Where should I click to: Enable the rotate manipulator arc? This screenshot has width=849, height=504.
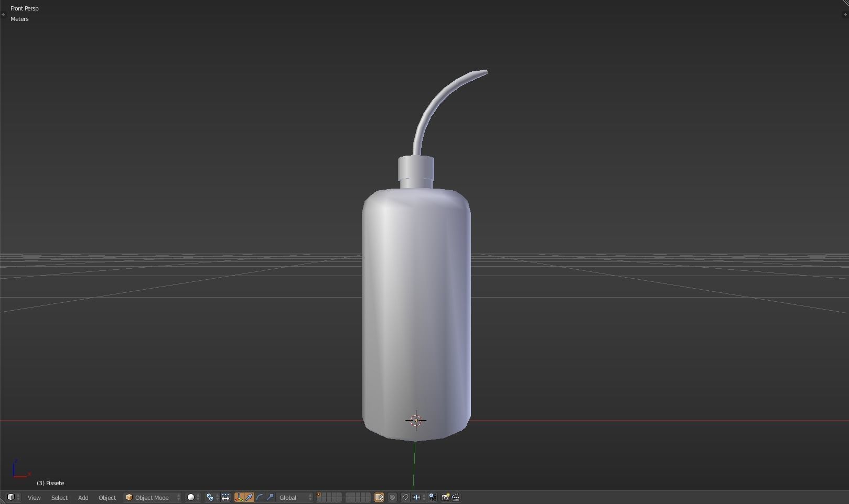(x=260, y=497)
